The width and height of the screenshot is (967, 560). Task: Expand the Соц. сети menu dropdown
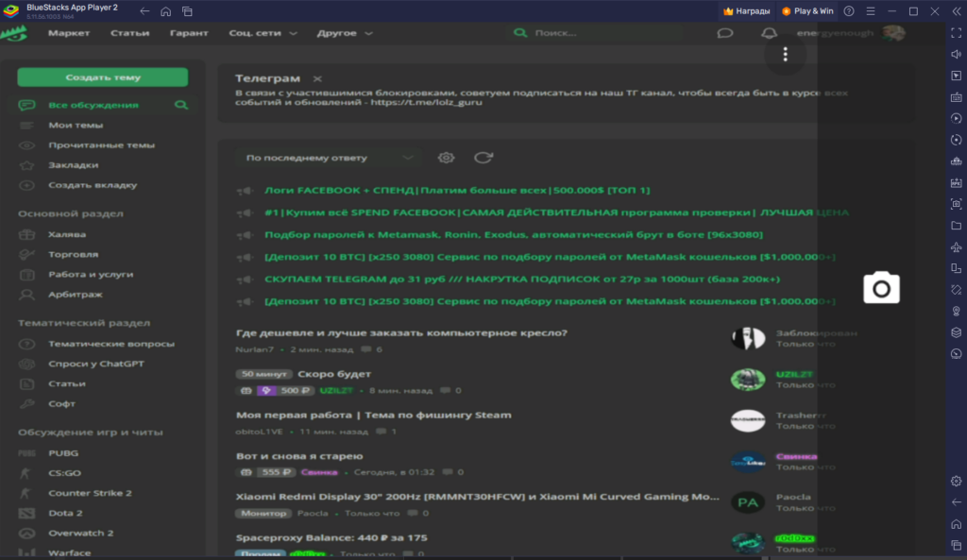[263, 33]
